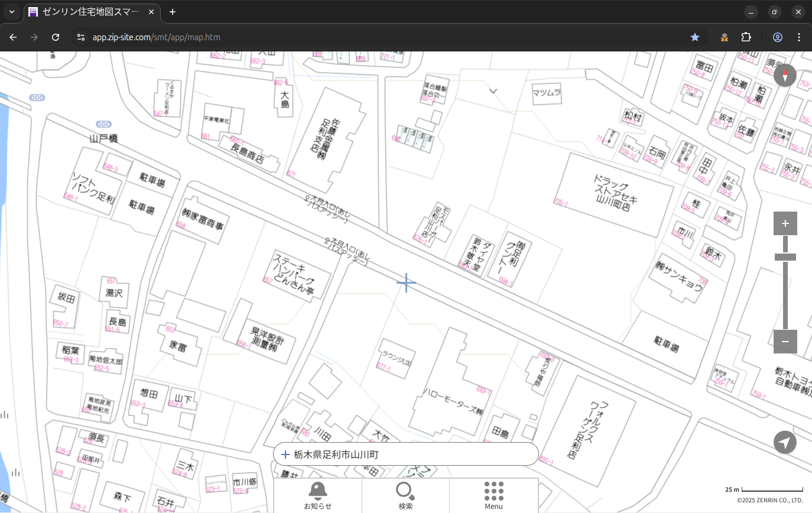
Task: Zoom out with the minus button
Action: pos(785,342)
